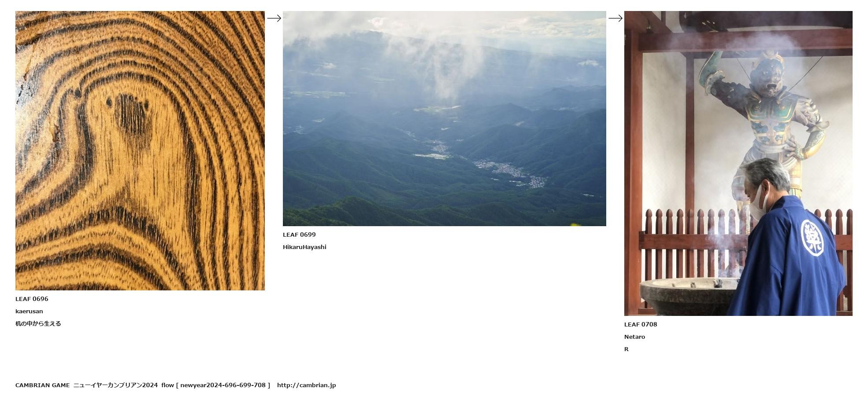The image size is (868, 396).
Task: Click the town in the valley photo
Action: (x=510, y=172)
